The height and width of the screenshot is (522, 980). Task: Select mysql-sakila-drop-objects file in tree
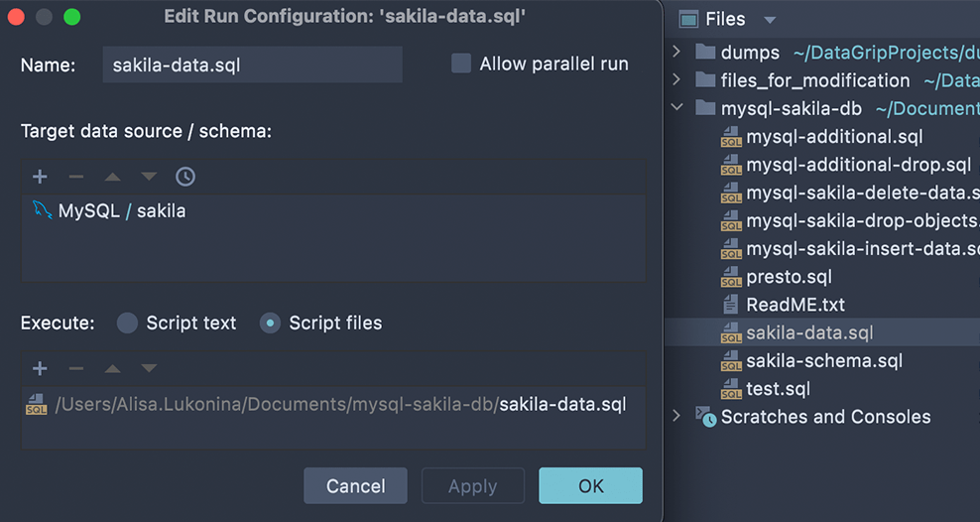863,220
